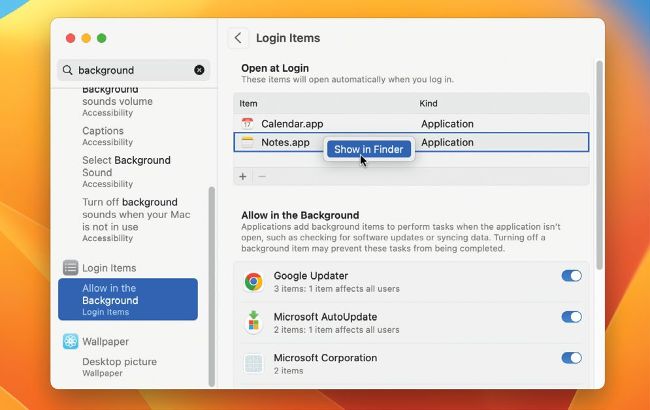
Task: Go back using the chevron button
Action: (x=238, y=38)
